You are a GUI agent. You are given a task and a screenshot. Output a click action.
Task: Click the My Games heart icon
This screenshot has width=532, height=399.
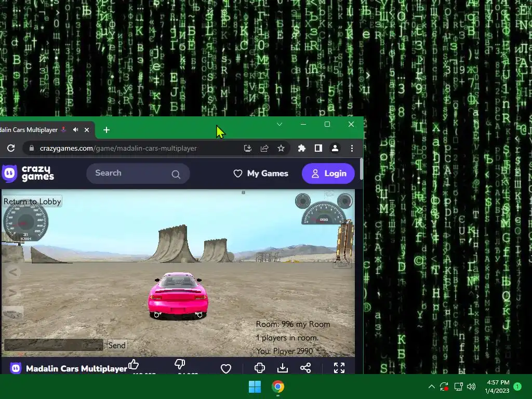(238, 174)
